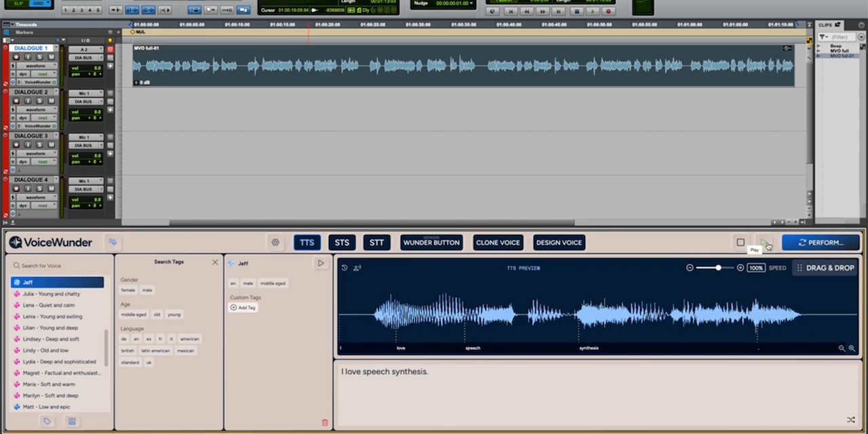Record-enable the DIALOGUE 3 track
868x434 pixels.
click(16, 144)
